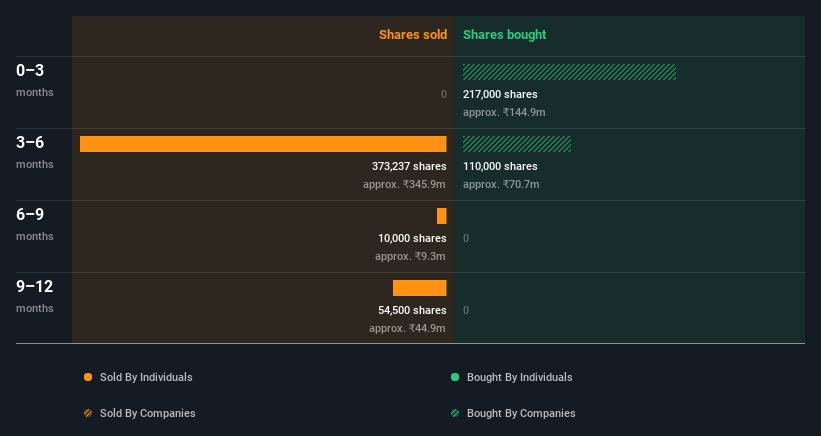
Task: Click the Shares sold column header
Action: (x=413, y=35)
